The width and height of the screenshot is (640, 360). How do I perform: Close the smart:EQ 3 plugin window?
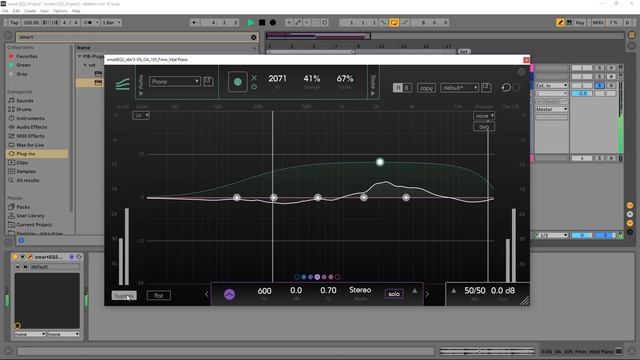point(526,60)
